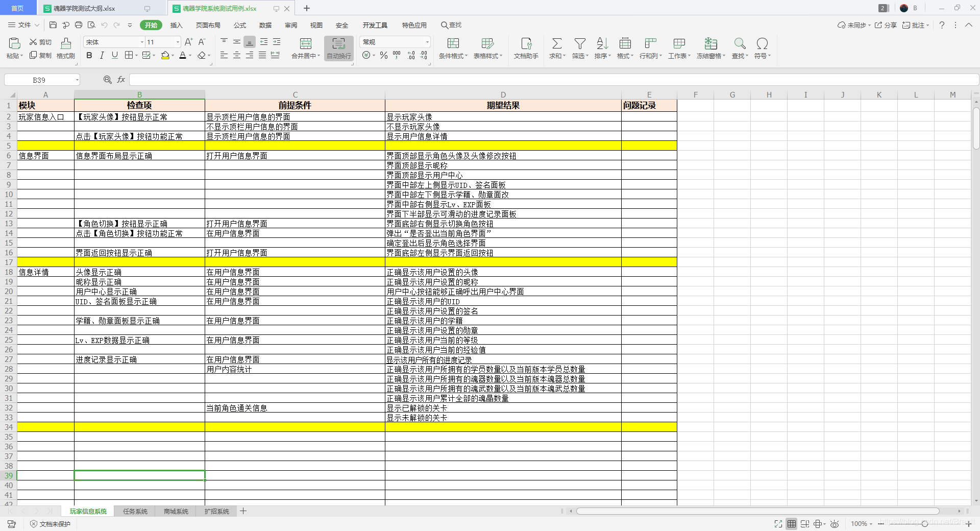Switch to the 任务系统 sheet tab
This screenshot has height=531, width=980.
(135, 511)
